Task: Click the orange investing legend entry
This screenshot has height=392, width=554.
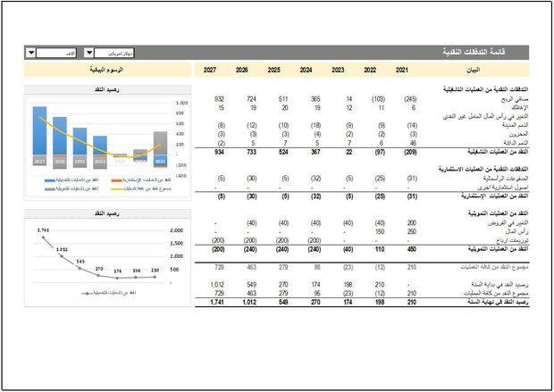Action: pos(141,180)
